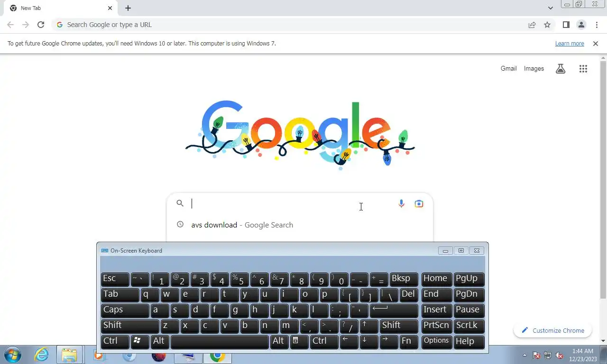The image size is (607, 364).
Task: Tap the Windows logo key
Action: [x=139, y=342]
